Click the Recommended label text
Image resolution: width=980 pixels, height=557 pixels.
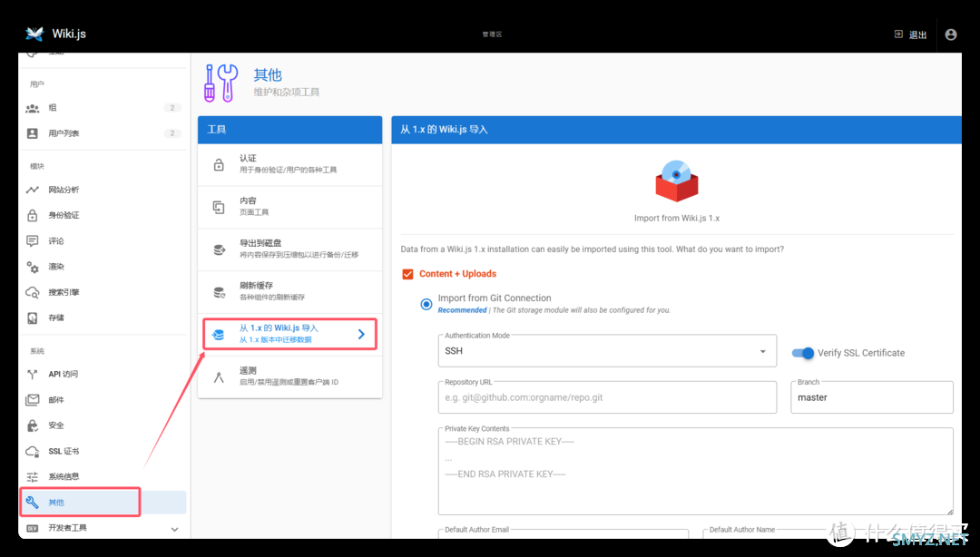tap(462, 310)
